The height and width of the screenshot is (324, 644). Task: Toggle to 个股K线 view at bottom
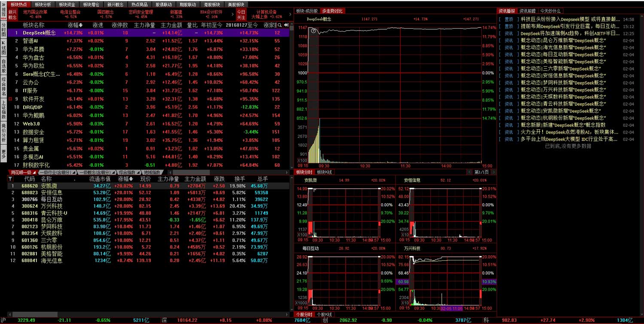324,315
